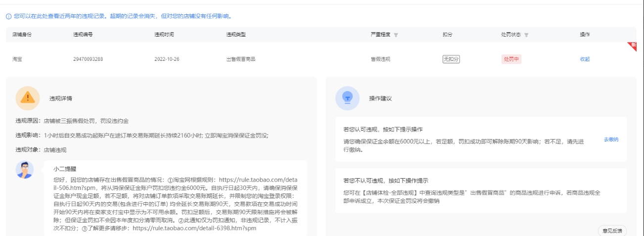Collapse the violation row using 收起
This screenshot has height=236, width=644.
coord(585,59)
